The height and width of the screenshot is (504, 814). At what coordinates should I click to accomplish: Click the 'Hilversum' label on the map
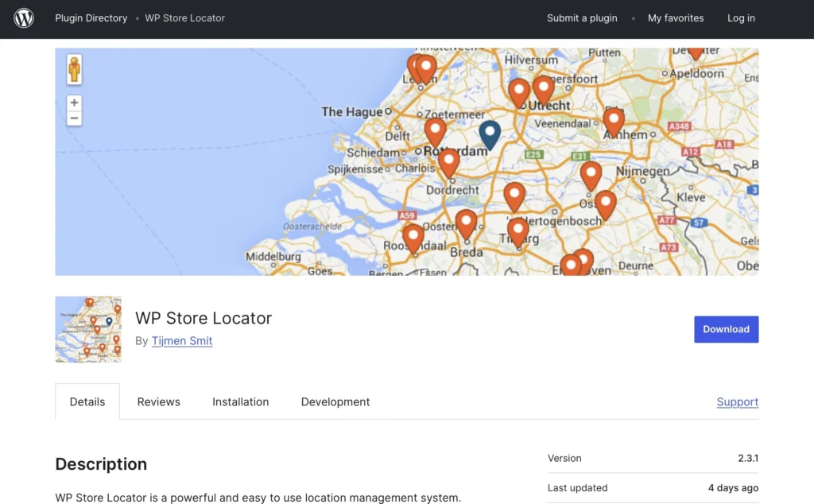pyautogui.click(x=531, y=60)
